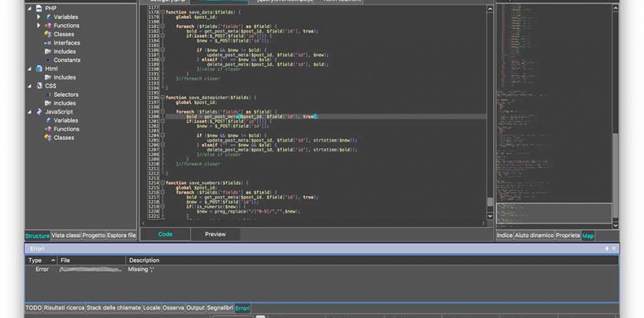This screenshot has height=318, width=644.
Task: Fold the save_numbers function at line 1214
Action: pos(162,183)
